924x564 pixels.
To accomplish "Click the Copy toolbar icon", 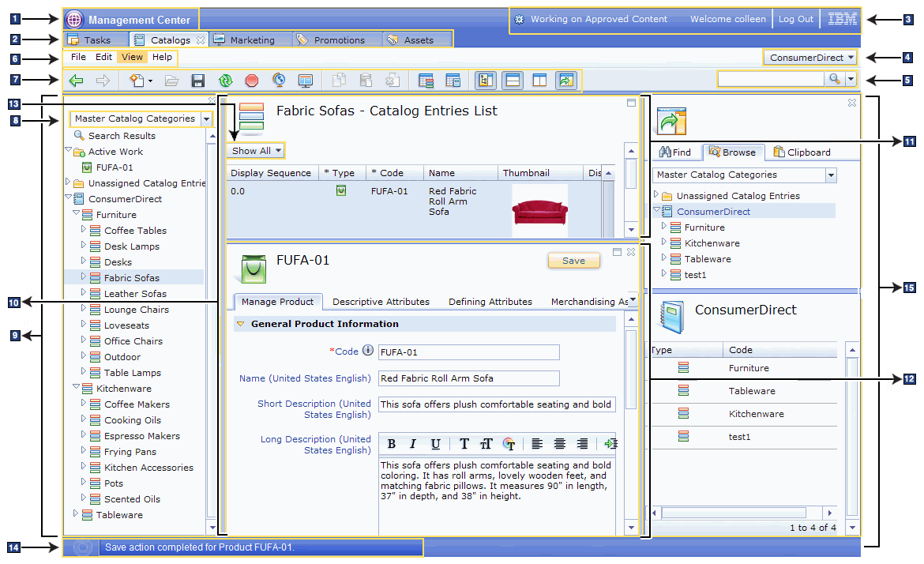I will click(x=339, y=80).
